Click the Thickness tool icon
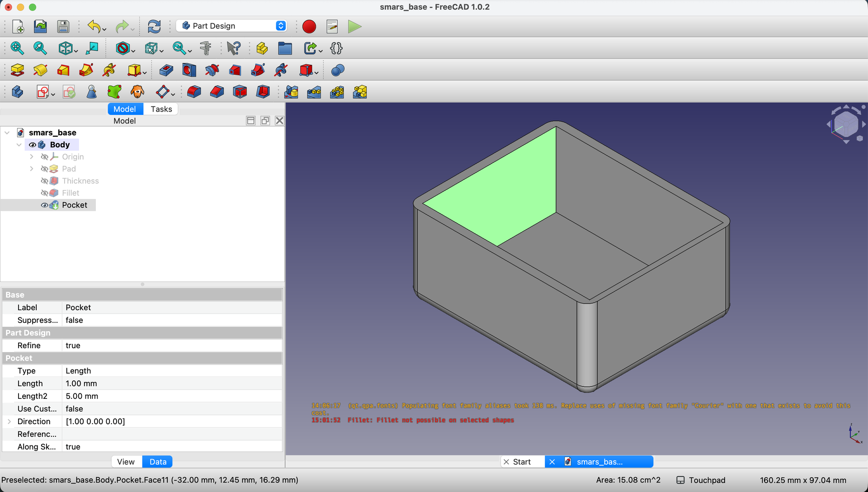The height and width of the screenshot is (492, 868). coord(263,92)
